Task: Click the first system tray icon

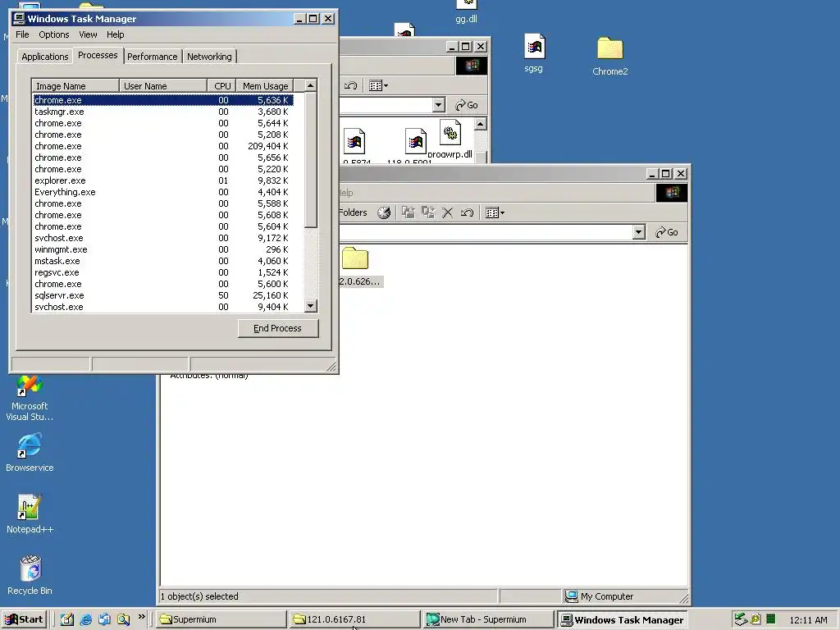Action: coord(741,619)
